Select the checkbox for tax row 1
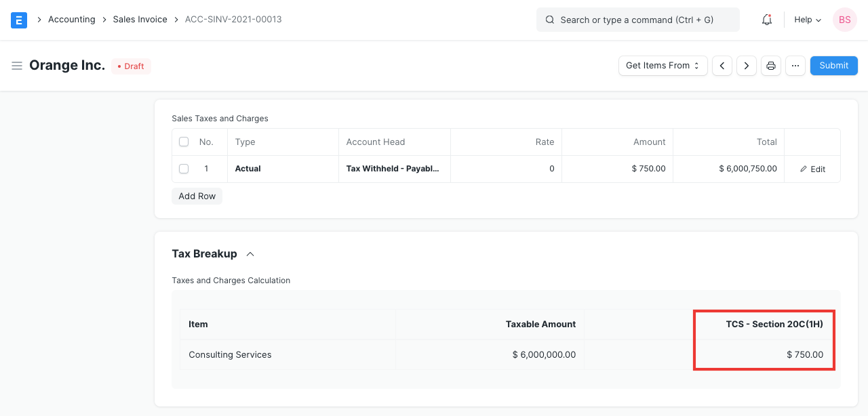This screenshot has height=416, width=868. (184, 169)
